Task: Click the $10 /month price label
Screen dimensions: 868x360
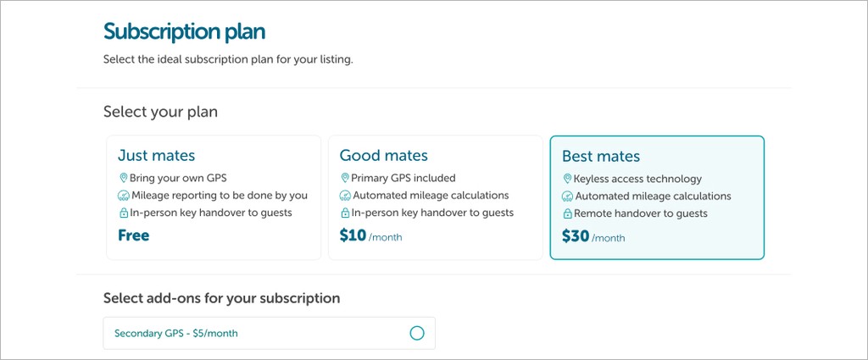Action: (x=370, y=236)
